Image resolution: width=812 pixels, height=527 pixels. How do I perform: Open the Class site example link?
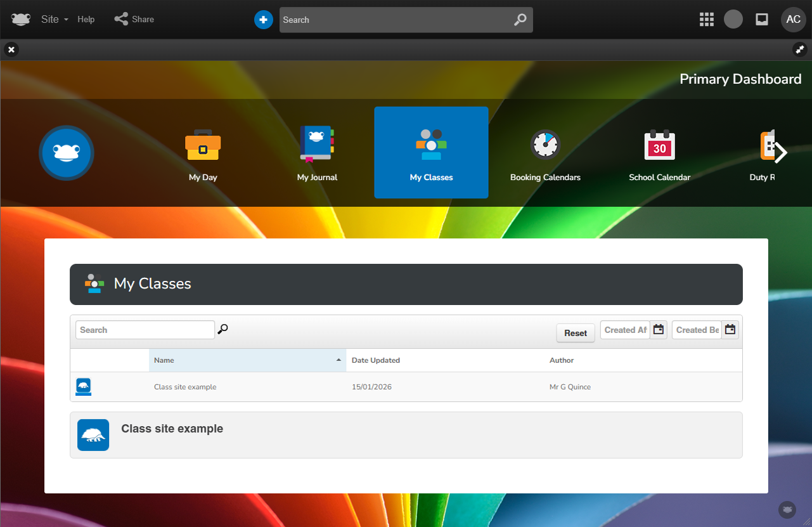(x=172, y=429)
